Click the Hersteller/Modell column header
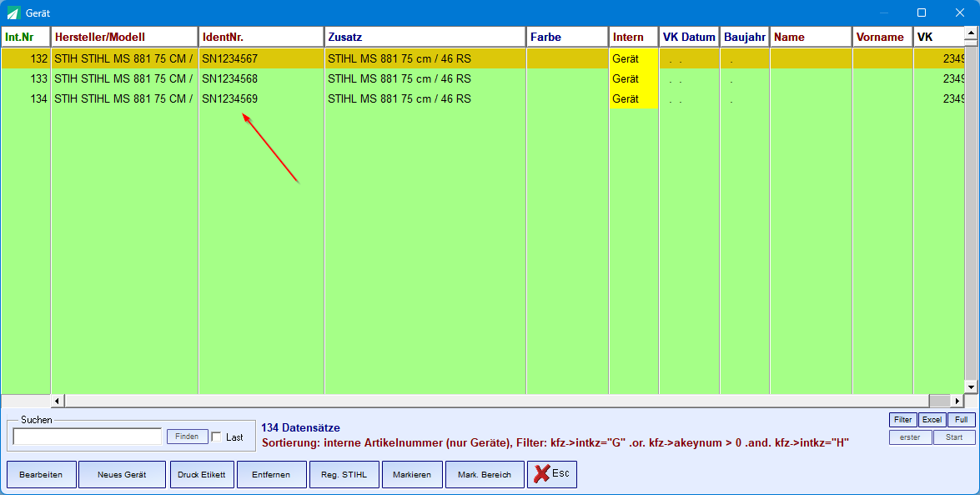Screen dimensions: 980x495 (124, 37)
